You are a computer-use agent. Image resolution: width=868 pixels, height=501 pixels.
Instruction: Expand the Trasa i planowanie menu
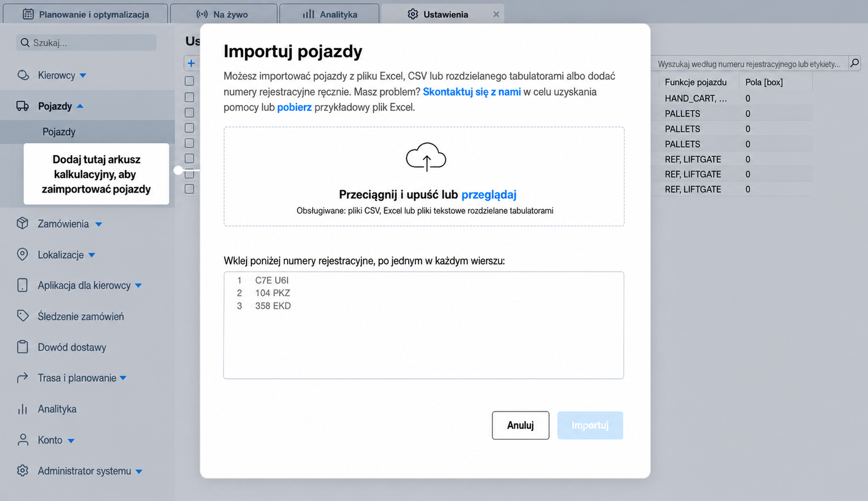pos(123,378)
